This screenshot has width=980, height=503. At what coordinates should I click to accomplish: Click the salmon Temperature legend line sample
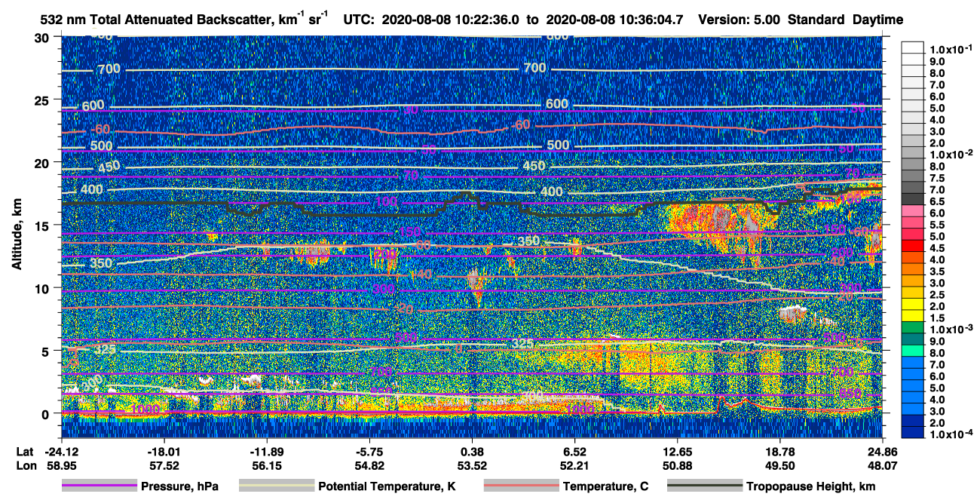(x=520, y=486)
